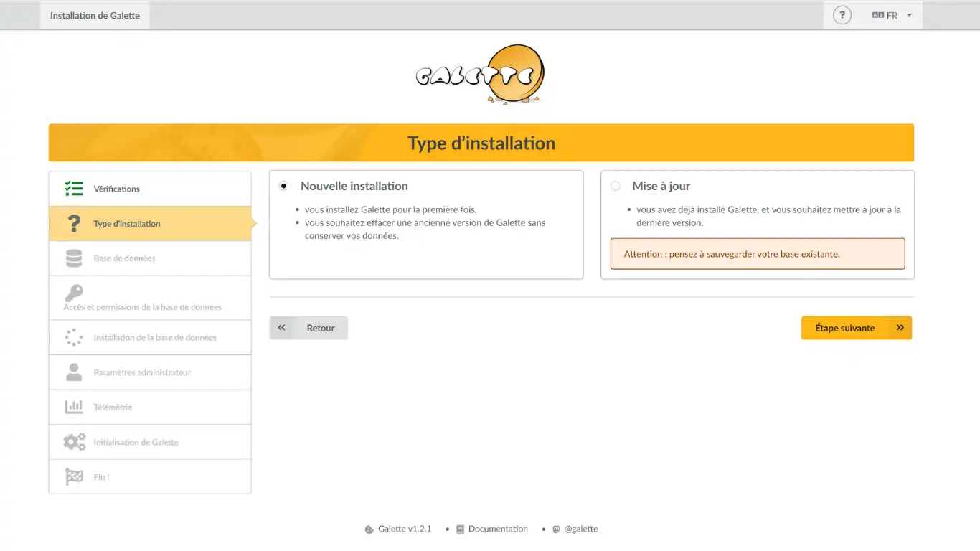Click the Installation de Galette header title
The height and width of the screenshot is (551, 980).
click(95, 15)
